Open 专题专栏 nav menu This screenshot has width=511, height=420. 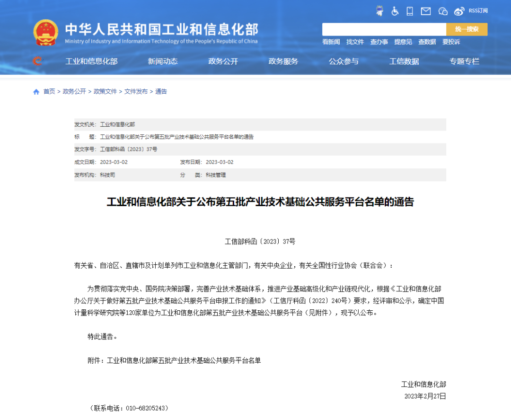click(465, 61)
